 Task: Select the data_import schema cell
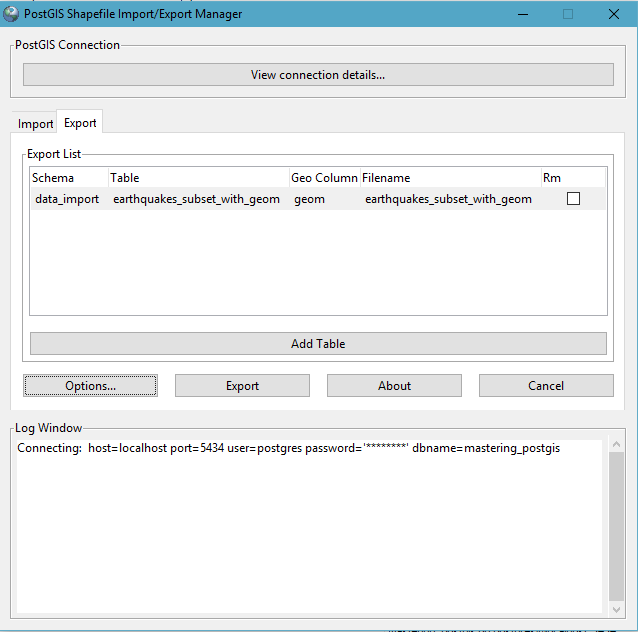(x=67, y=199)
